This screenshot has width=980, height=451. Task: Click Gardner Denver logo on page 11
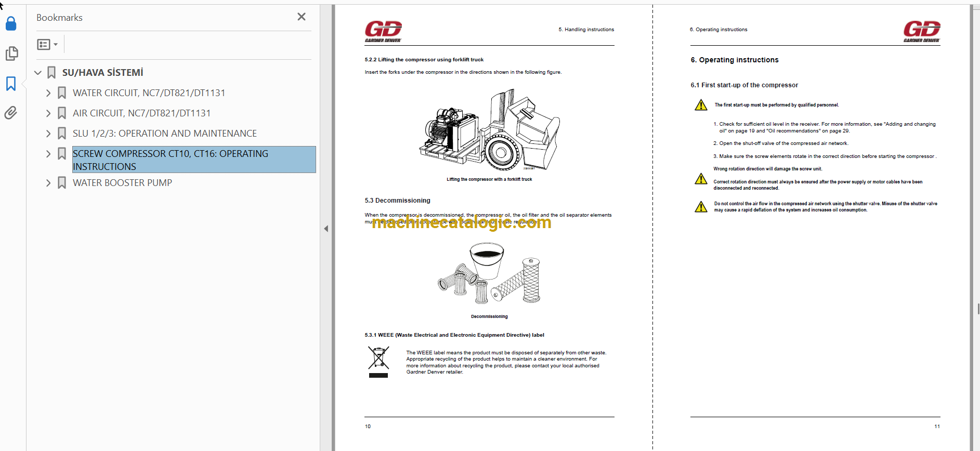[x=922, y=31]
